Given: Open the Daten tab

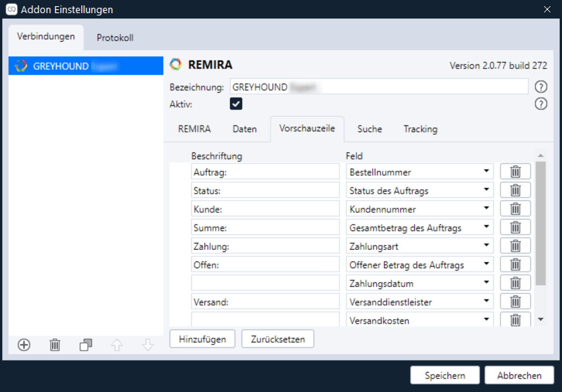Looking at the screenshot, I should click(245, 129).
